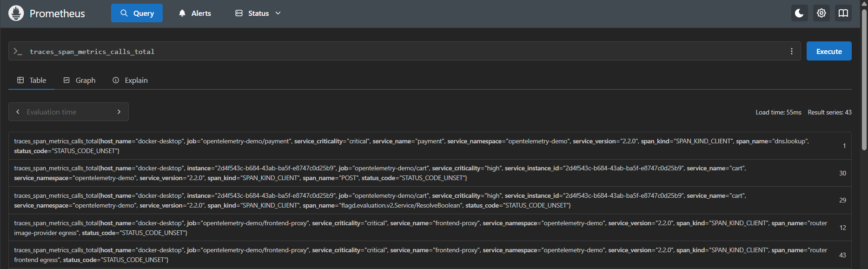Image resolution: width=868 pixels, height=269 pixels.
Task: Step evaluation time backward with left chevron
Action: point(18,112)
